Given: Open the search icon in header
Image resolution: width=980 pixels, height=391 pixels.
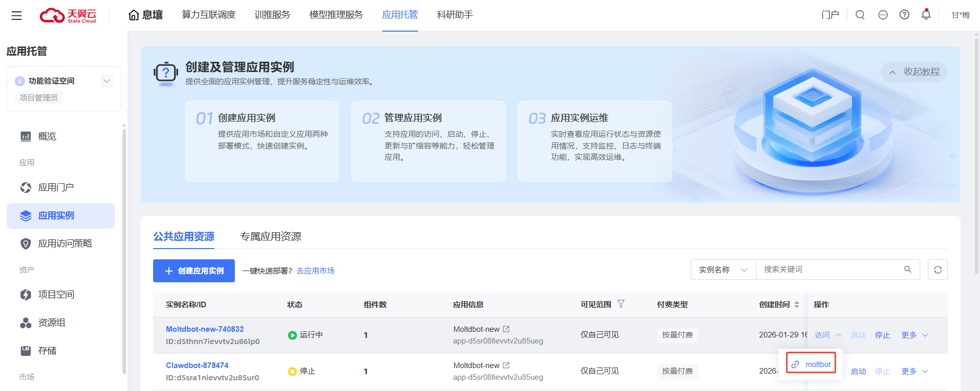Looking at the screenshot, I should (860, 15).
